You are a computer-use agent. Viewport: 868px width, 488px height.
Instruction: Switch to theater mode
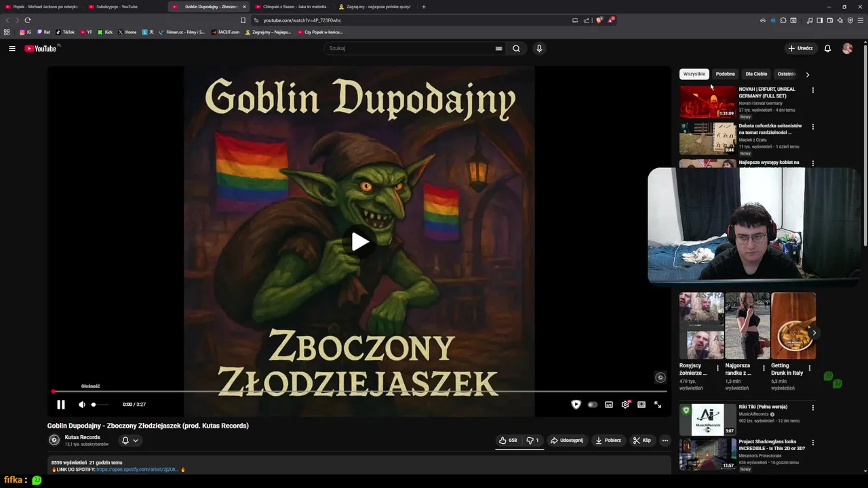coord(642,405)
